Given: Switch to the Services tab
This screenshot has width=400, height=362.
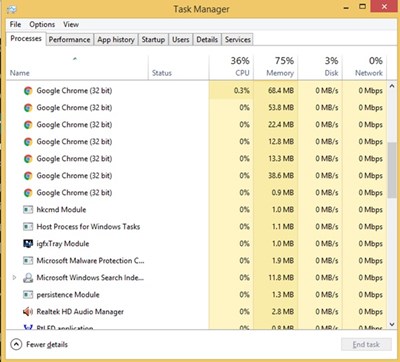Looking at the screenshot, I should click(x=238, y=39).
